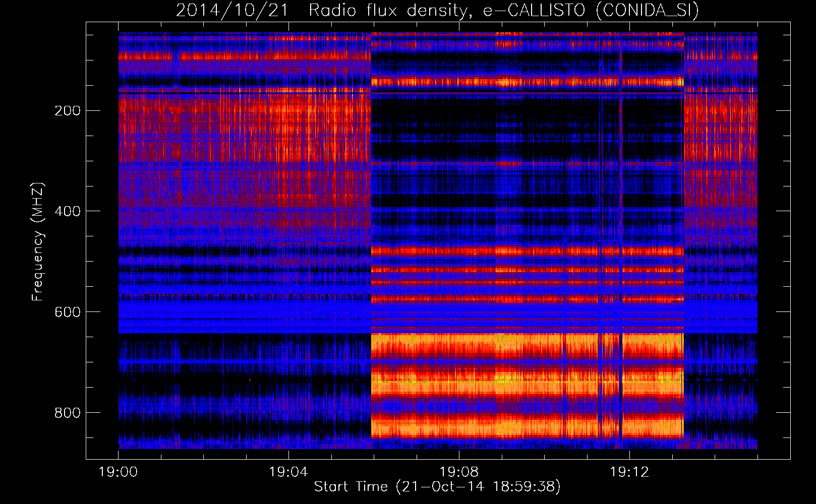Click the date '2014/10/21' in the title
Screen dimensions: 816x504
(x=232, y=10)
